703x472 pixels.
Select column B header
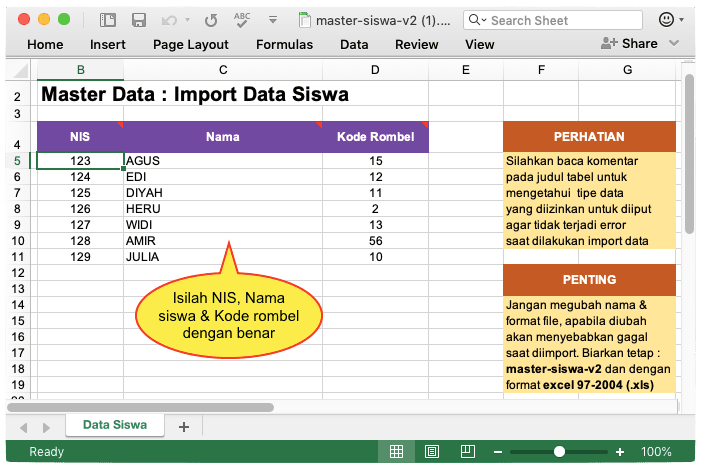point(80,70)
